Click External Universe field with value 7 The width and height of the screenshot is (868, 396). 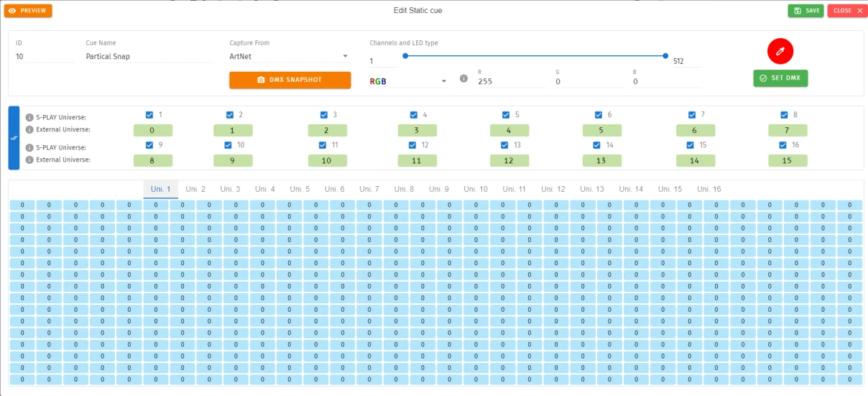pyautogui.click(x=788, y=130)
